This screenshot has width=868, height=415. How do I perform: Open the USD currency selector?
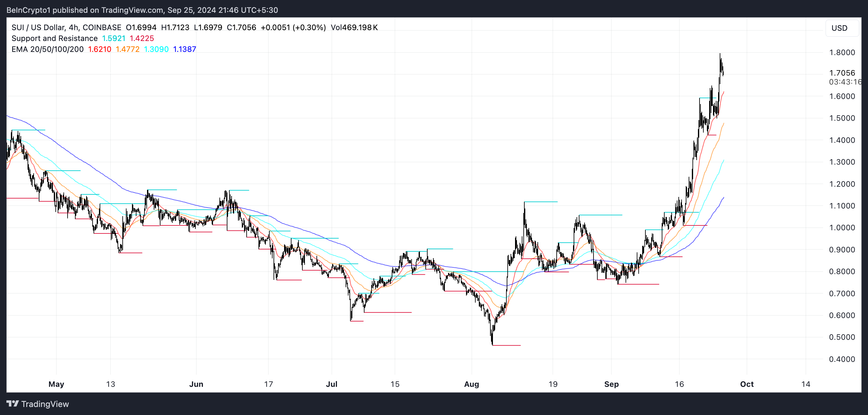pos(839,28)
